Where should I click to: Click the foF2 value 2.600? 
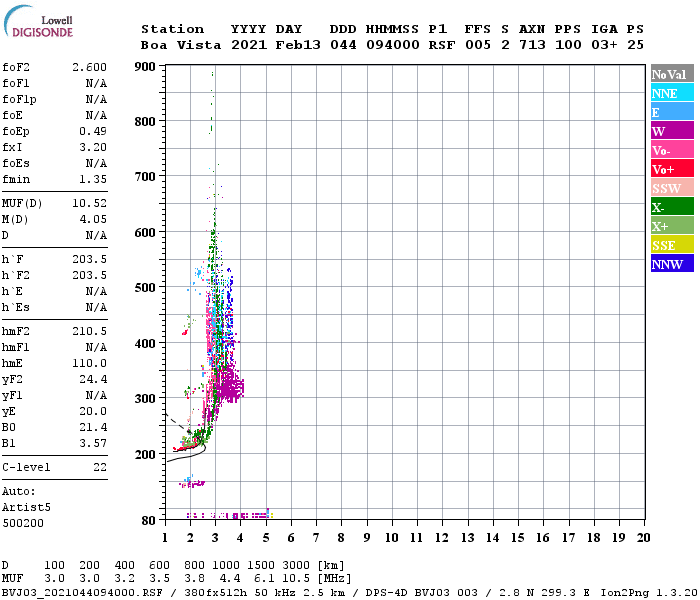pos(89,67)
